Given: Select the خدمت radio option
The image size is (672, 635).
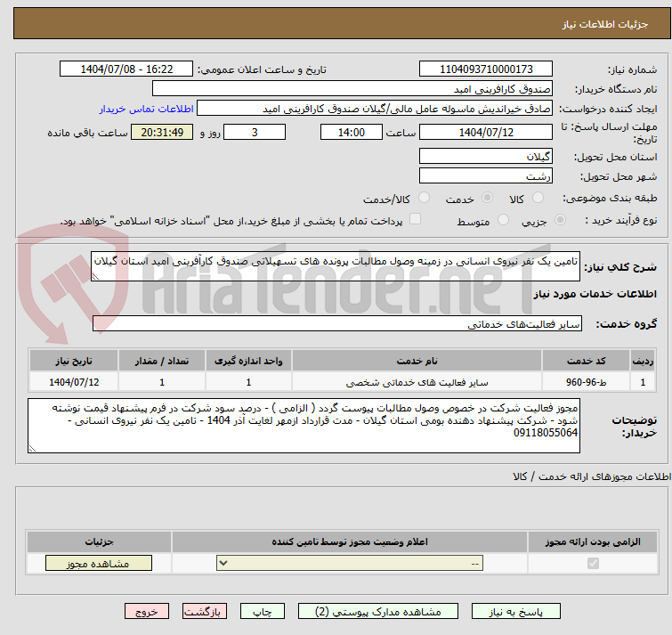Looking at the screenshot, I should click(x=487, y=198).
